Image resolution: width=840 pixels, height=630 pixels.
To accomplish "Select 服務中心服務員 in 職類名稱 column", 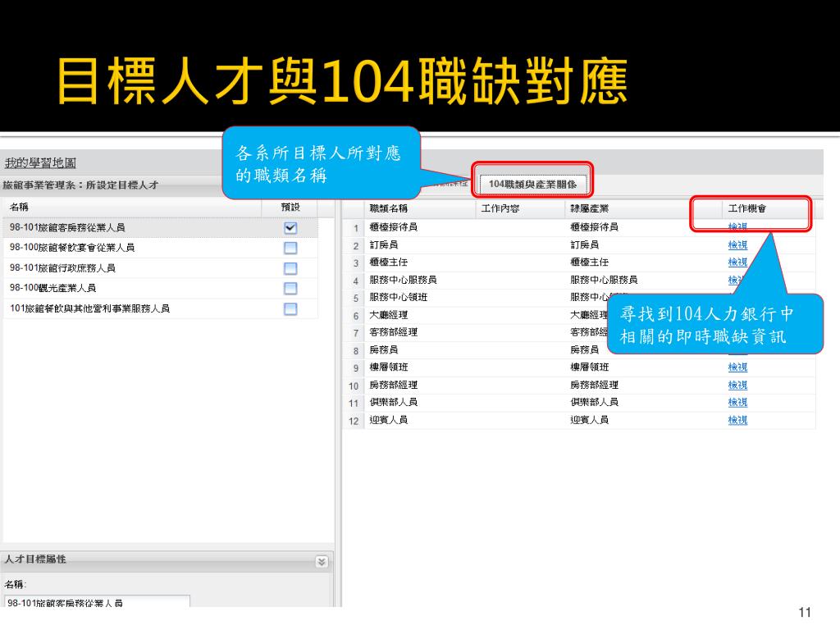I will pyautogui.click(x=403, y=280).
